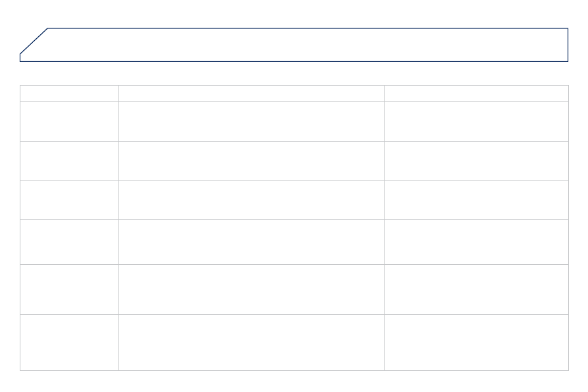Select the bottom row's wide middle cell
This screenshot has width=588, height=392.
[252, 343]
